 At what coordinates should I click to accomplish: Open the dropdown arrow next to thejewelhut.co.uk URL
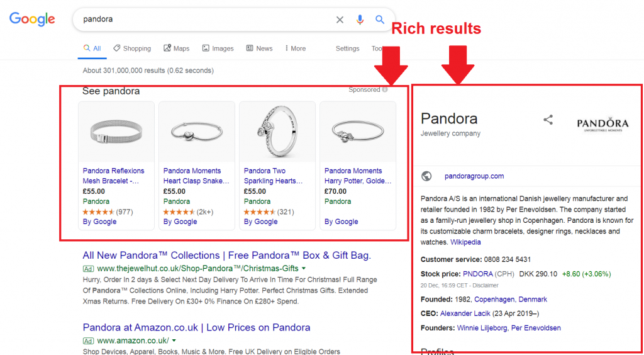(305, 269)
